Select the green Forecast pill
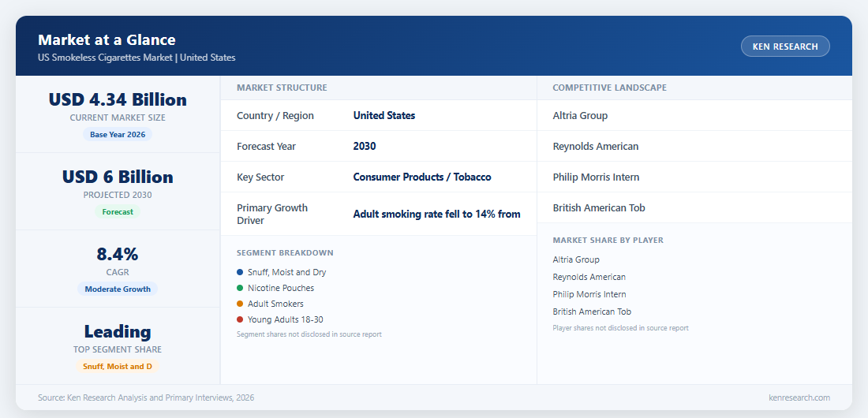 tap(118, 211)
